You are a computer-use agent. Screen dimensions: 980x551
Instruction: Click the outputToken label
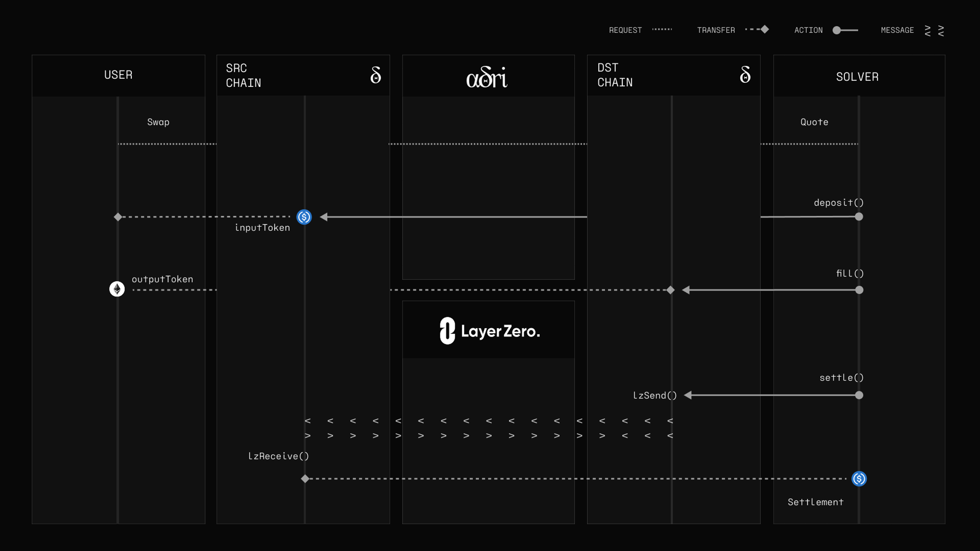point(163,279)
